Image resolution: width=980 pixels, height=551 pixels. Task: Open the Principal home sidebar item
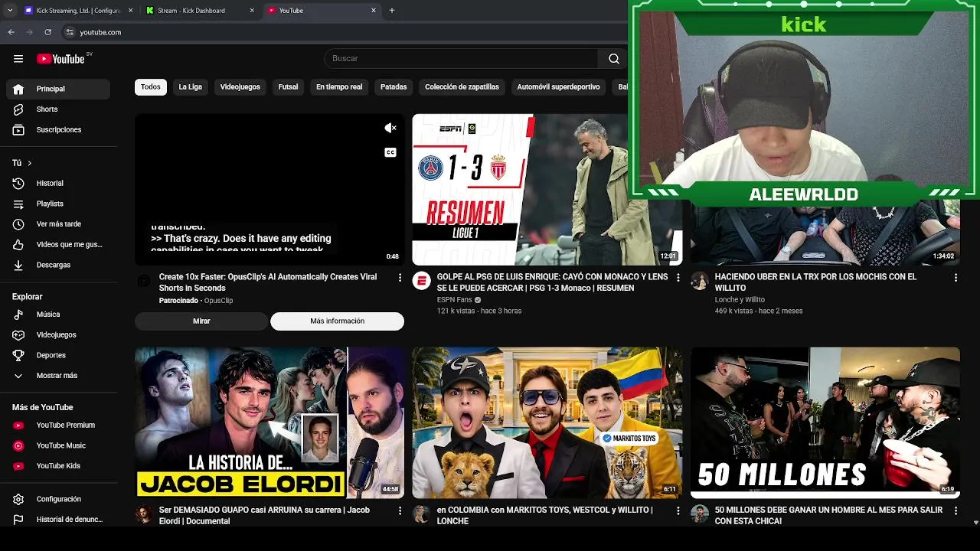[x=58, y=89]
